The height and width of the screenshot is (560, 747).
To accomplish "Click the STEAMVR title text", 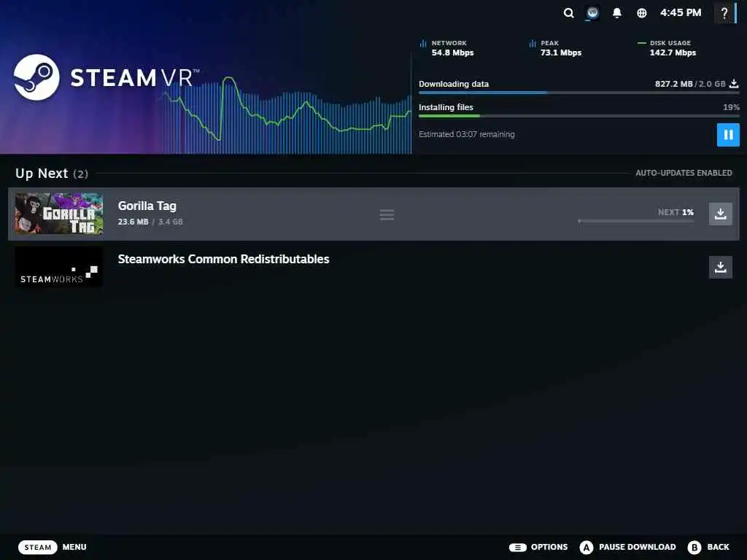I will (134, 77).
